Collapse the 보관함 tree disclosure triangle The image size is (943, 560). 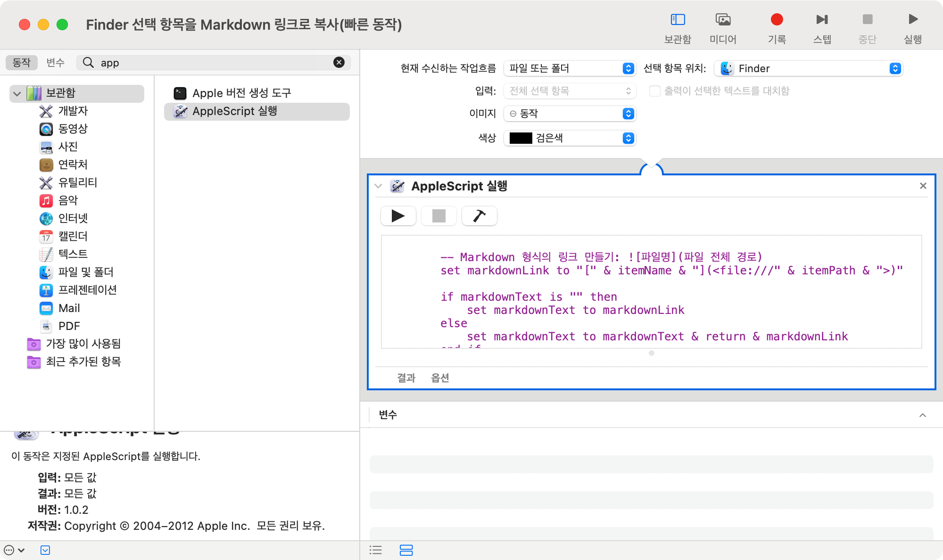[17, 93]
